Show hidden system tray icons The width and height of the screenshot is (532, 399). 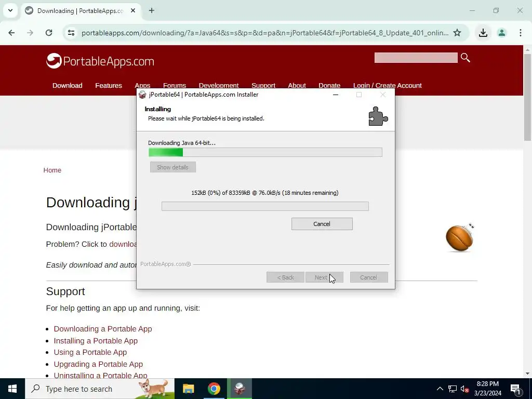coord(440,389)
